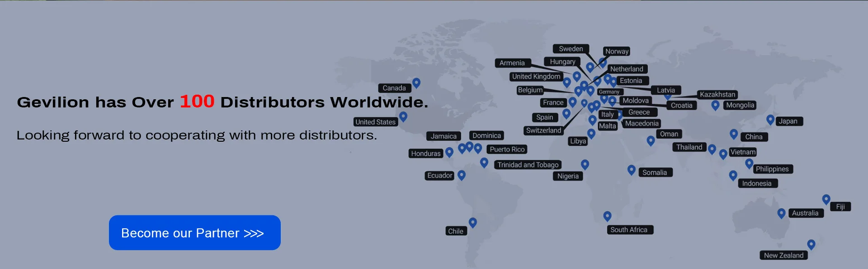Click the Croatia label
This screenshot has height=269, width=868.
682,106
